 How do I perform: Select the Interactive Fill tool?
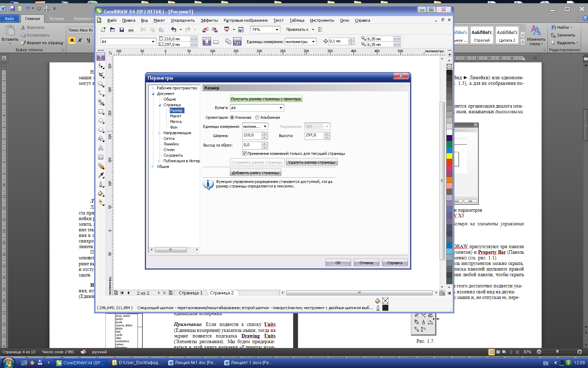point(101,203)
